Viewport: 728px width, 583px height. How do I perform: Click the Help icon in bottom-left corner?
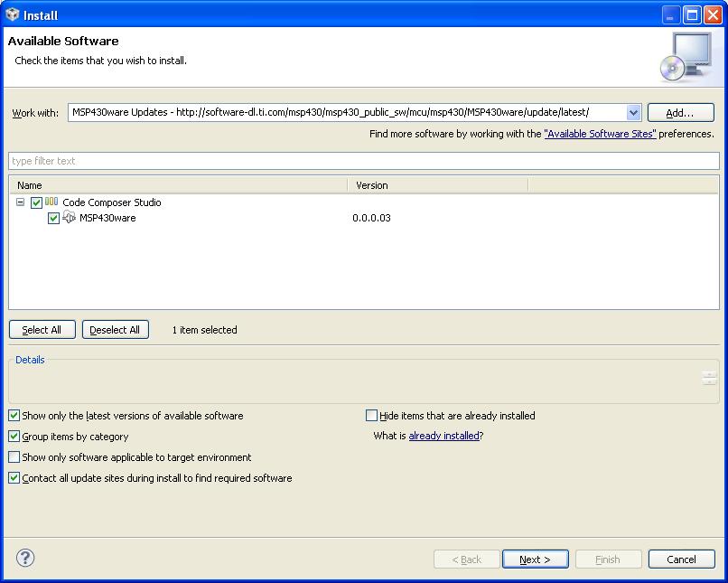tap(24, 559)
